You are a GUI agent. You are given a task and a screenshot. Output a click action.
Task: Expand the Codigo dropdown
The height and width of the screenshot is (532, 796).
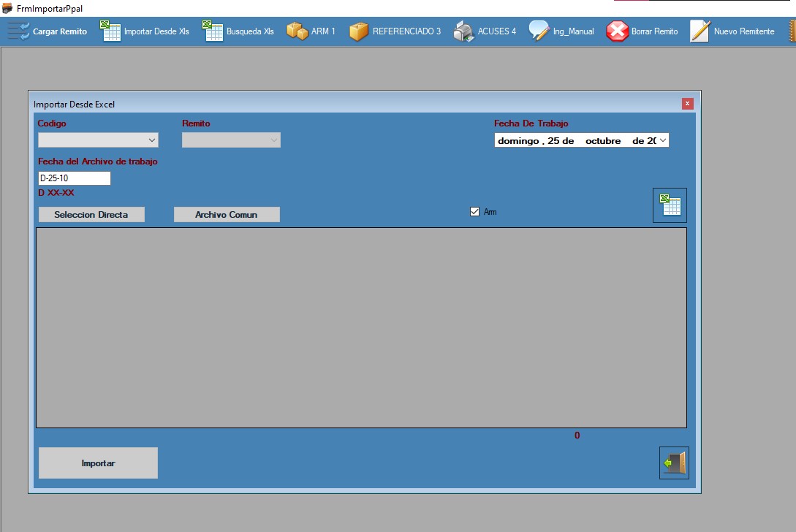[x=152, y=140]
